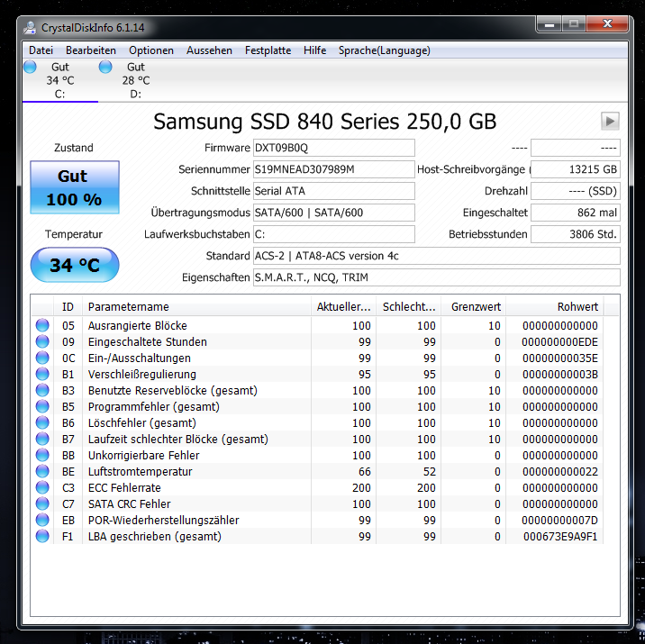Click status orb for Eingeschaltete Stunden row
Screen dimensions: 645x644
click(42, 341)
